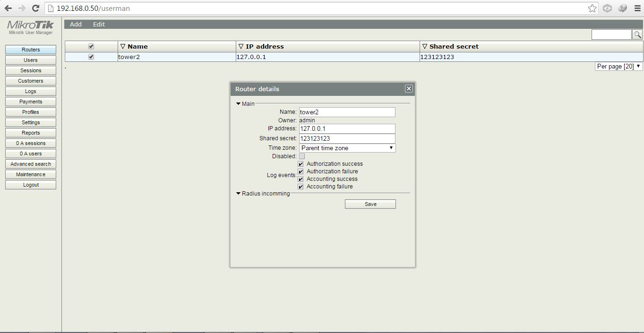
Task: Close the Router details dialog
Action: pyautogui.click(x=409, y=89)
